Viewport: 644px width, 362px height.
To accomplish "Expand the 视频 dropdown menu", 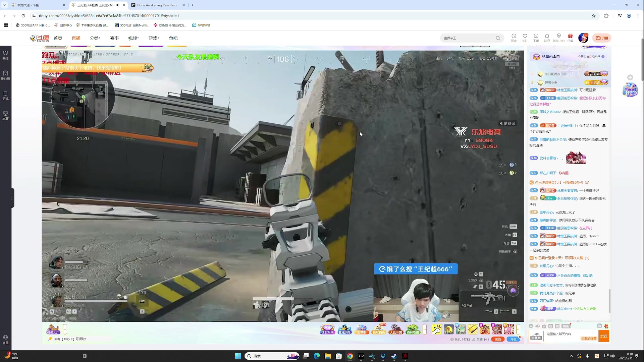I will pyautogui.click(x=133, y=38).
